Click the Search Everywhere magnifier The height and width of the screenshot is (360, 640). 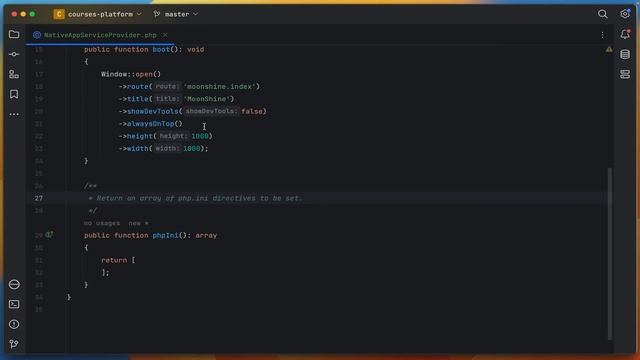pyautogui.click(x=602, y=14)
